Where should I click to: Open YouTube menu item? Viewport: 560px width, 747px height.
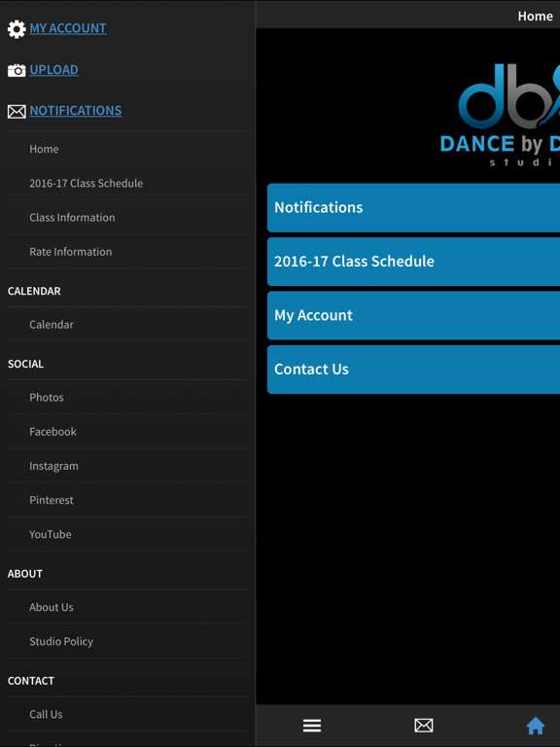coord(127,535)
